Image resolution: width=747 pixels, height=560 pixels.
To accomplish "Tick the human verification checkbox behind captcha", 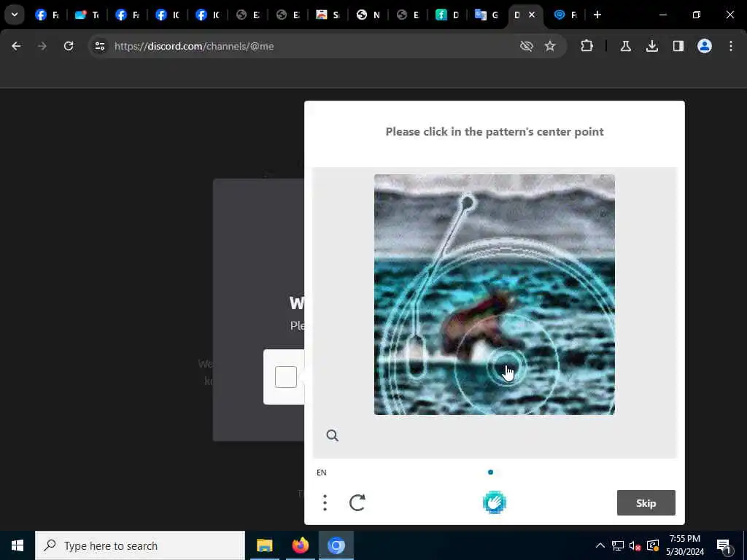I will 286,377.
